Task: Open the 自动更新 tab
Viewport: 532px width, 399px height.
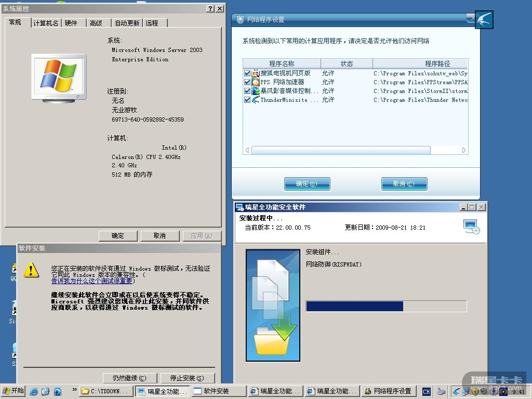Action: point(127,23)
